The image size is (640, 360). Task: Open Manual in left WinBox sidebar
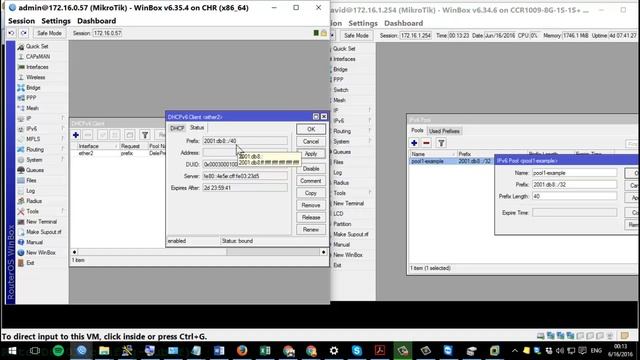[x=34, y=242]
